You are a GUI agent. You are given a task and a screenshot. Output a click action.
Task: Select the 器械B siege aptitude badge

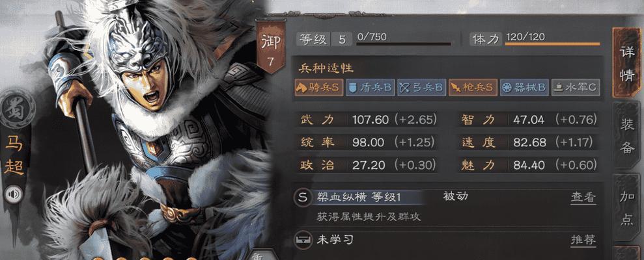tap(524, 87)
